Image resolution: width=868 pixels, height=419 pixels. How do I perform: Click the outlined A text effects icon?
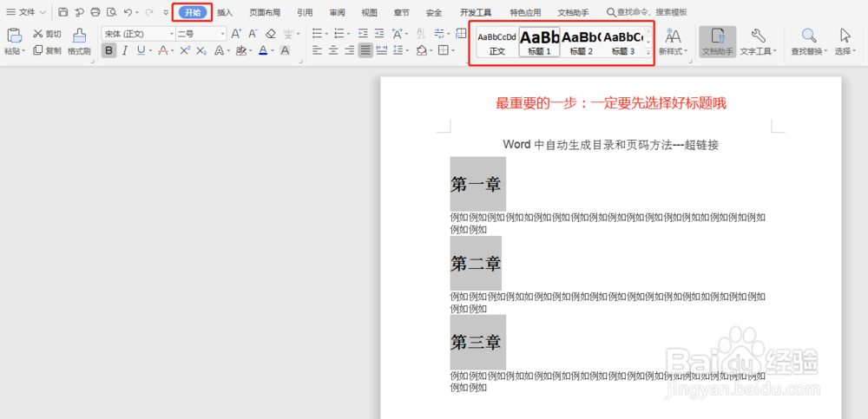219,50
